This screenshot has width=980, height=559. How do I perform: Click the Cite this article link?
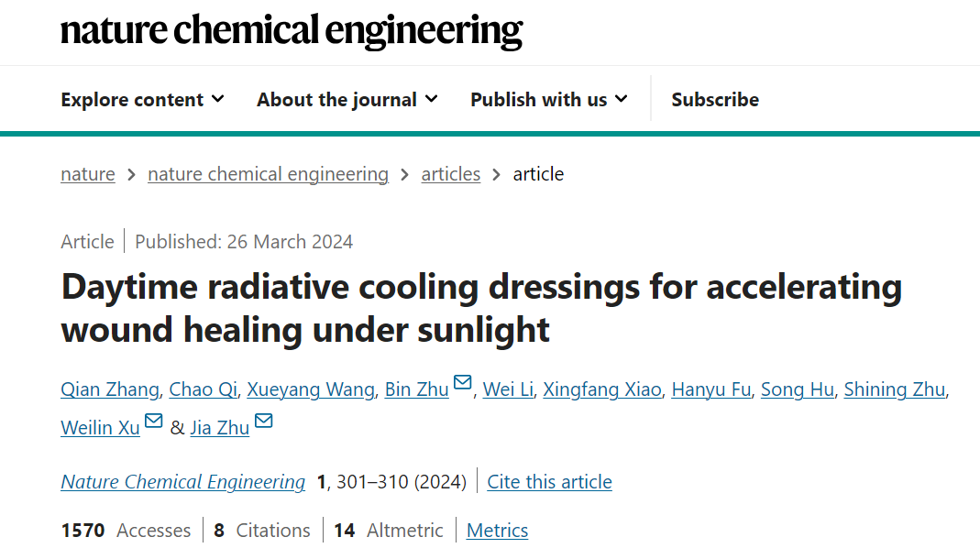coord(549,481)
